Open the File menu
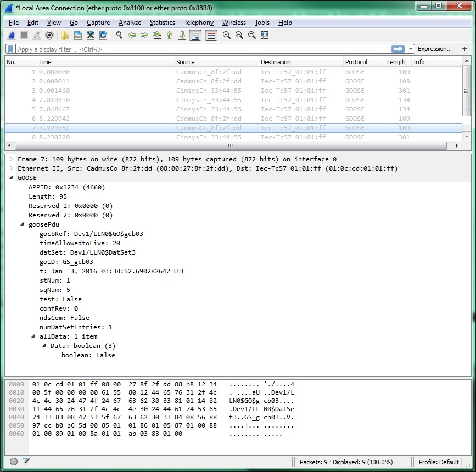The image size is (476, 472). (14, 23)
